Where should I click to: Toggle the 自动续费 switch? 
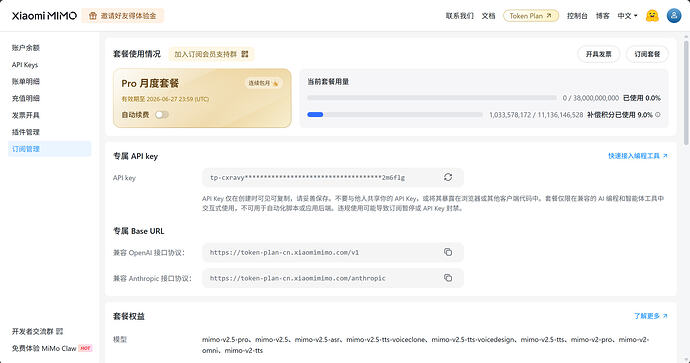coord(161,115)
